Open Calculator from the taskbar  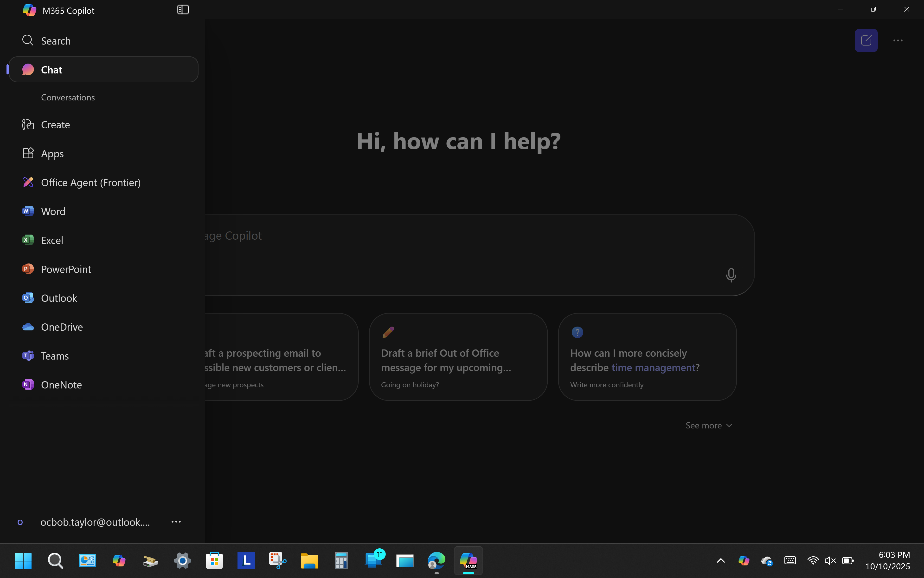pos(341,561)
